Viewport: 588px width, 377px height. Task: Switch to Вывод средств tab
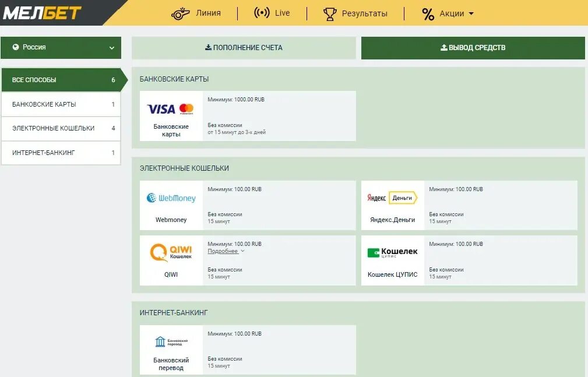click(473, 48)
